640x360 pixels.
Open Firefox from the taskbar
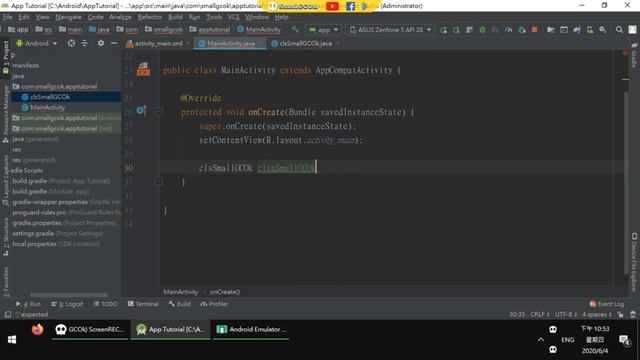pyautogui.click(x=37, y=330)
